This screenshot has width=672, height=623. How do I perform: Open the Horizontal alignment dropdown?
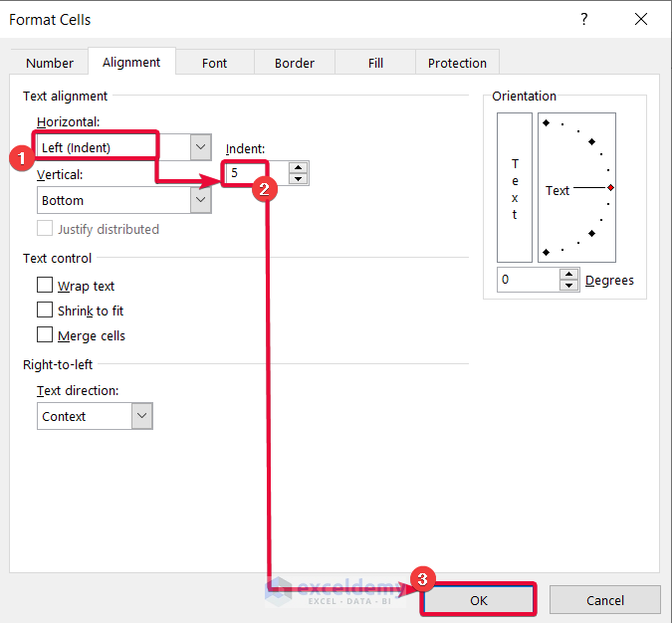click(201, 147)
